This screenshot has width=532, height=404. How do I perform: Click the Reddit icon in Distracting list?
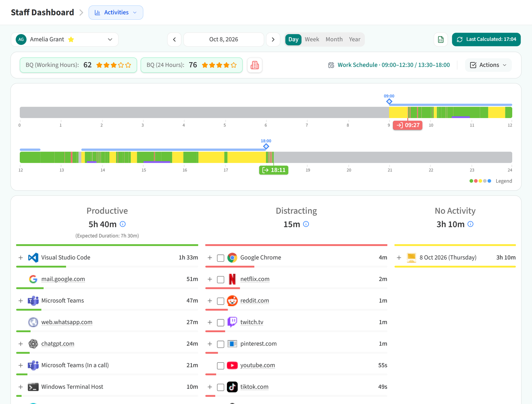232,301
